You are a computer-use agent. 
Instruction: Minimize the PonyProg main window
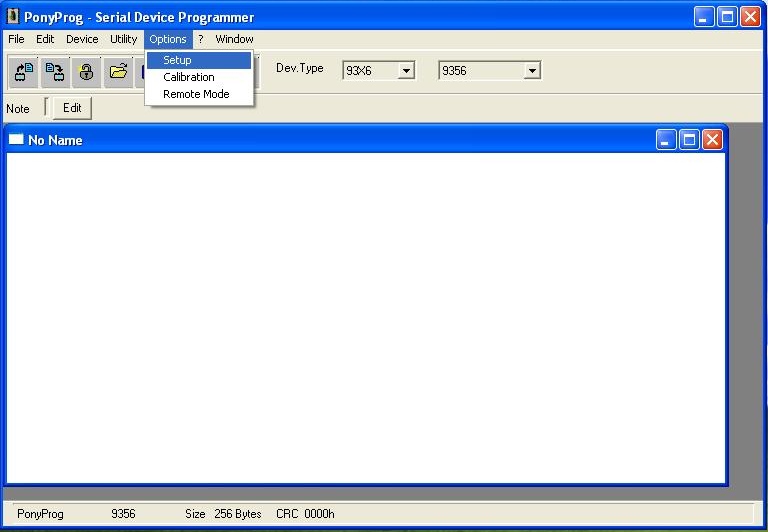704,17
